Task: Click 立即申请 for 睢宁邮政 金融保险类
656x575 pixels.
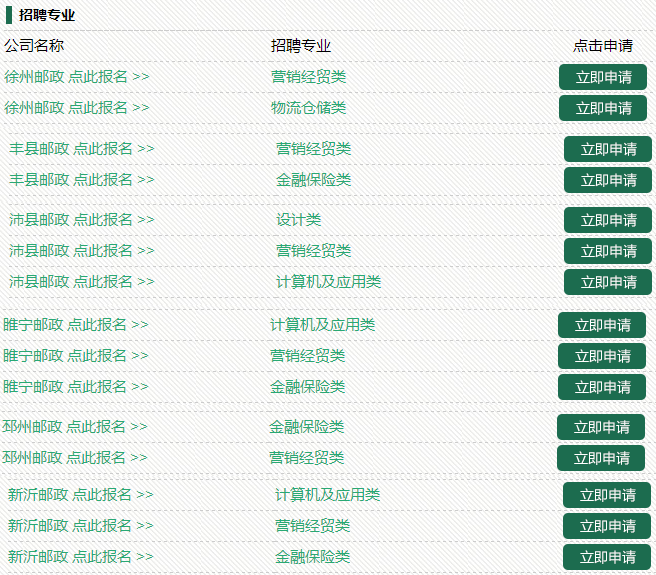Action: coord(601,387)
